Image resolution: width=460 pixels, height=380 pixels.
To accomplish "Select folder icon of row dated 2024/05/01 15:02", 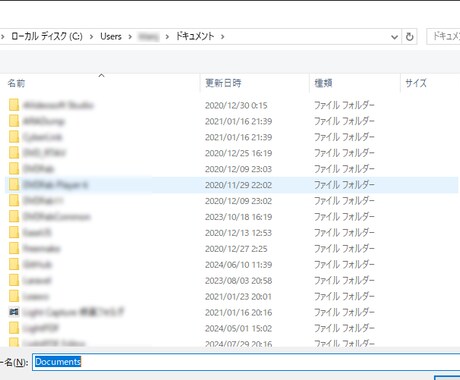I will [x=14, y=328].
